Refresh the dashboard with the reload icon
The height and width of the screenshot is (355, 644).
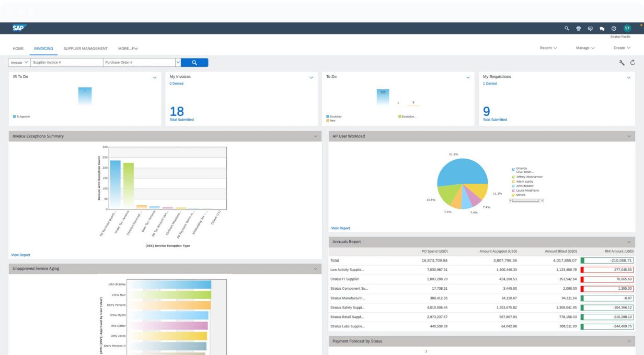tap(632, 63)
